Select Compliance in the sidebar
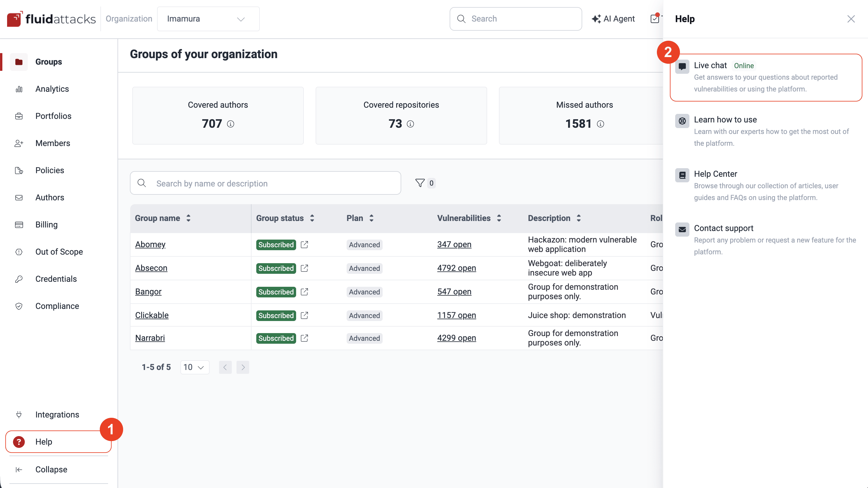Viewport: 868px width, 488px height. tap(57, 306)
